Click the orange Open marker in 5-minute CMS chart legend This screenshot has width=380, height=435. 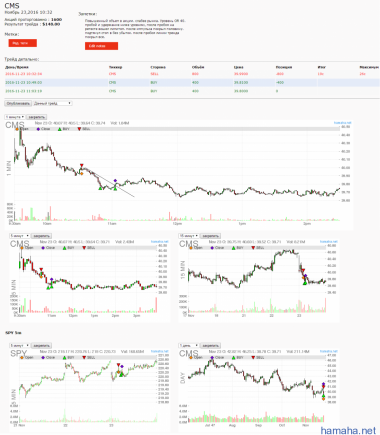click(x=22, y=248)
